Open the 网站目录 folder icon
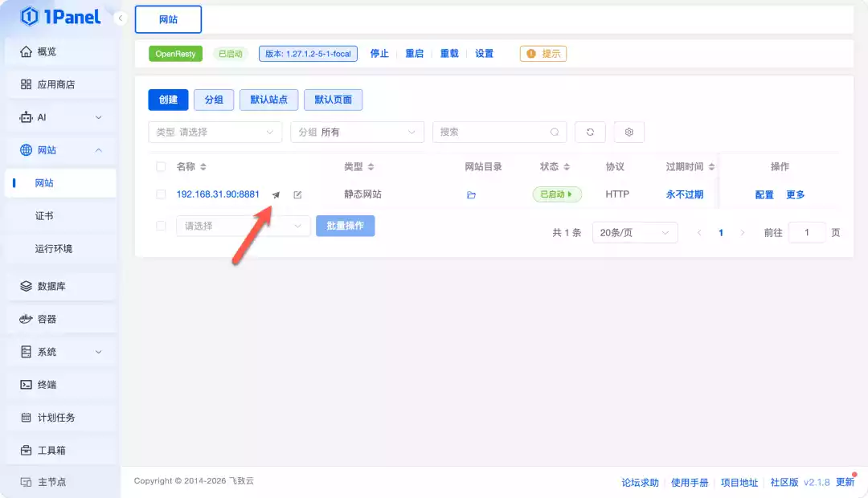868x498 pixels. (x=472, y=194)
